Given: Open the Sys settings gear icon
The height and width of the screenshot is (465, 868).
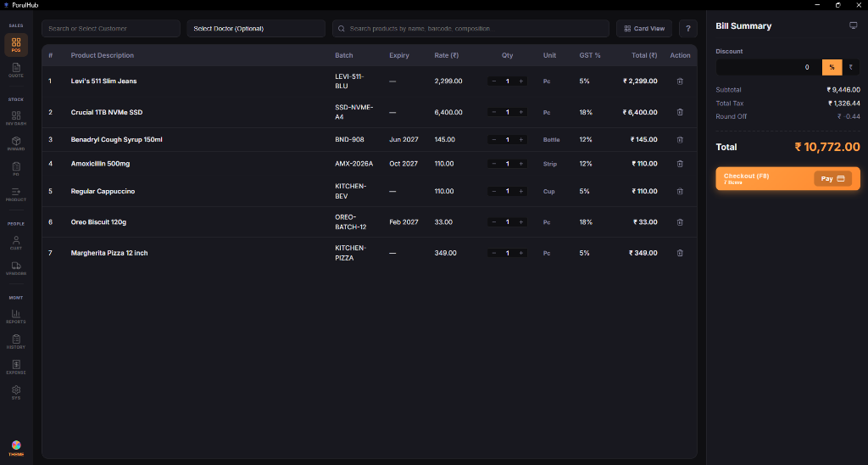Looking at the screenshot, I should click(16, 392).
